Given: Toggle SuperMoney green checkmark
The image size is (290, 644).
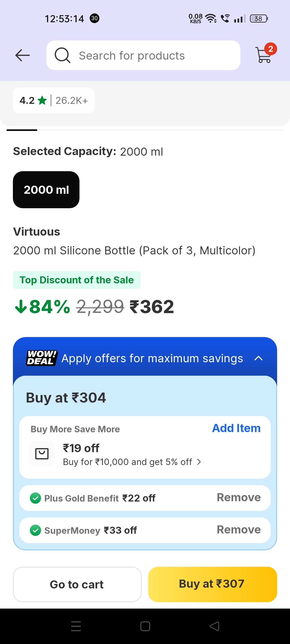Looking at the screenshot, I should pos(35,530).
